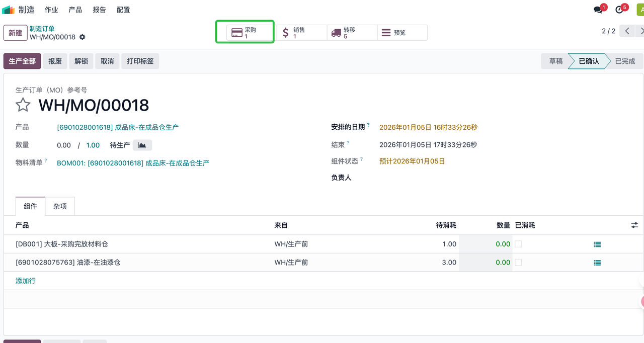Click the 物料清单 help question mark
This screenshot has height=343, width=644.
46,161
